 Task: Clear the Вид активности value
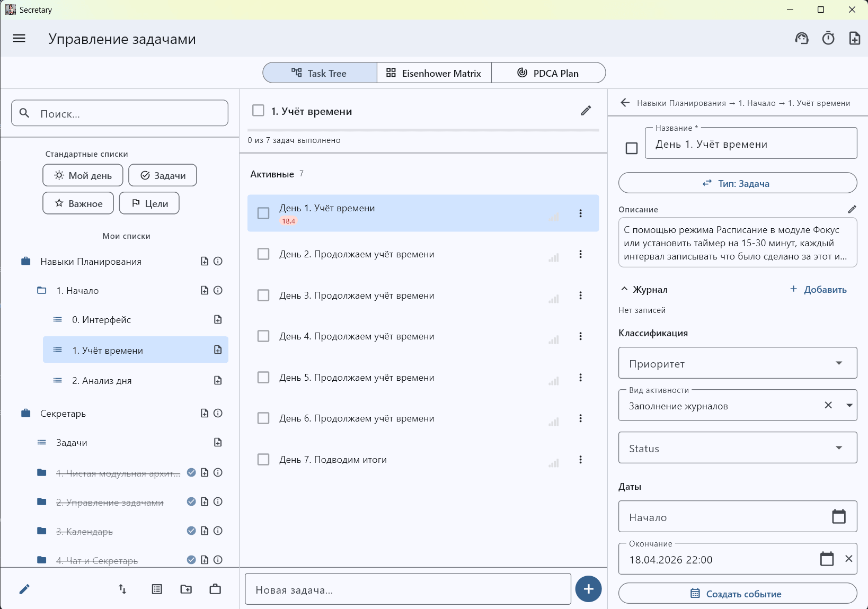pyautogui.click(x=828, y=405)
